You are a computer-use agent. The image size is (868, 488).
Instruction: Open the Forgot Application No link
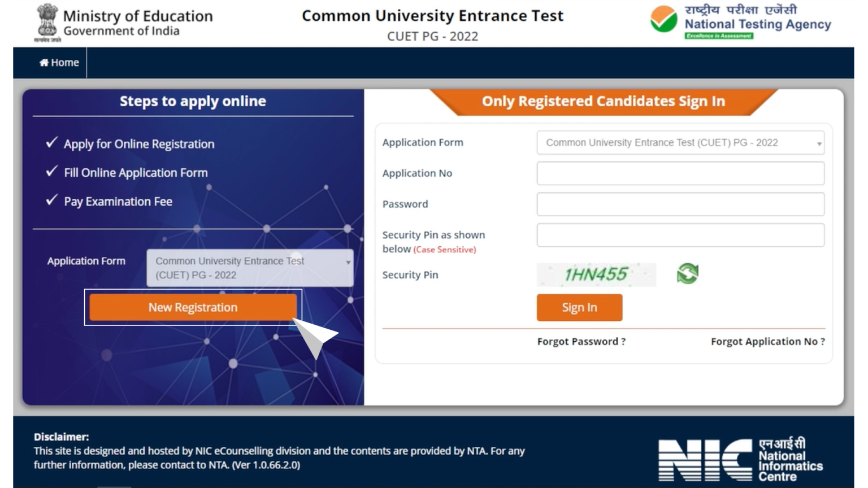tap(767, 342)
